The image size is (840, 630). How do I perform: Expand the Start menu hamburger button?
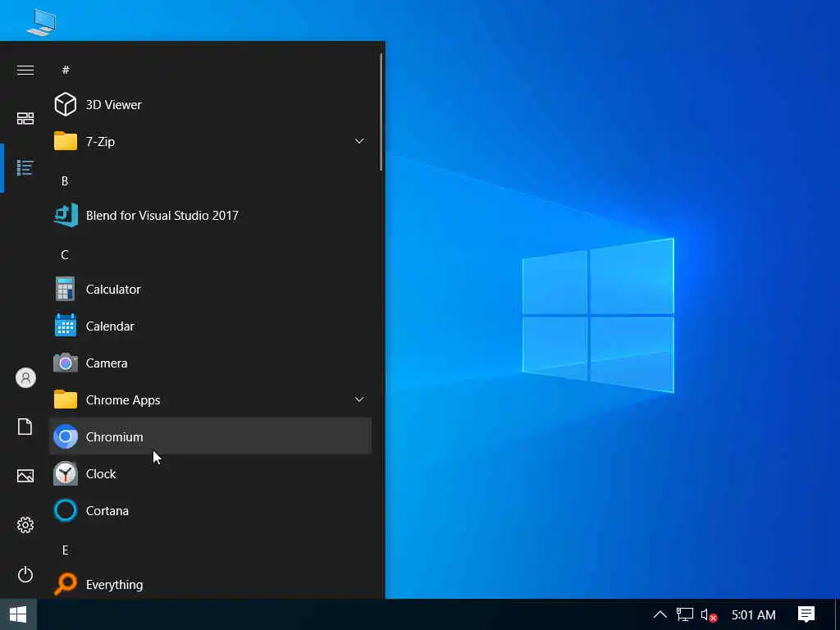(25, 71)
